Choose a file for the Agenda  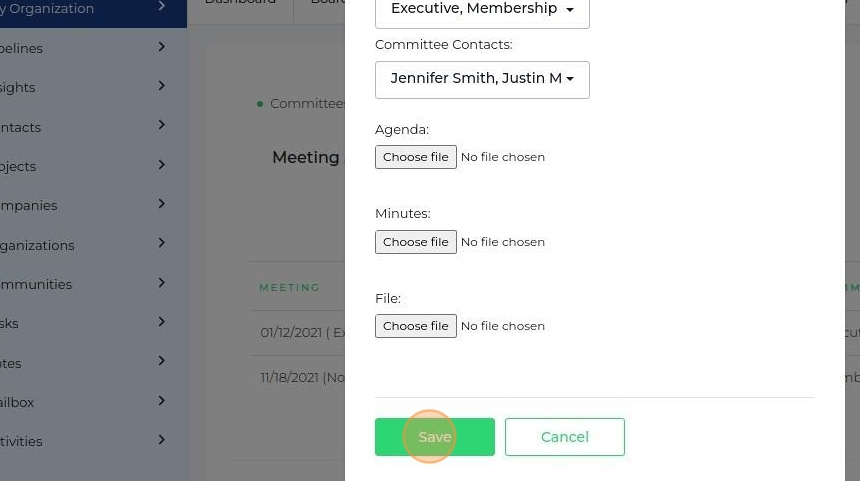point(416,157)
